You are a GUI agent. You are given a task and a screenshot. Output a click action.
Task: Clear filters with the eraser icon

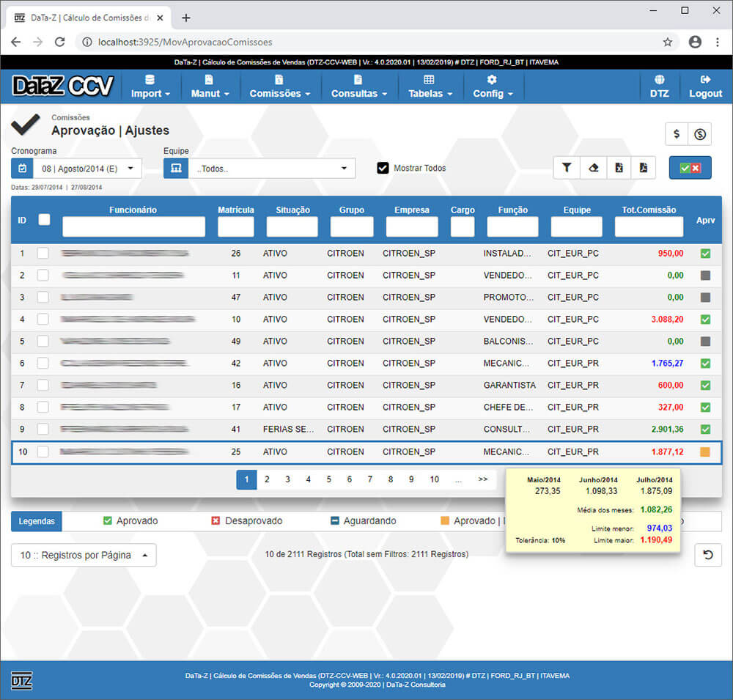(x=593, y=168)
